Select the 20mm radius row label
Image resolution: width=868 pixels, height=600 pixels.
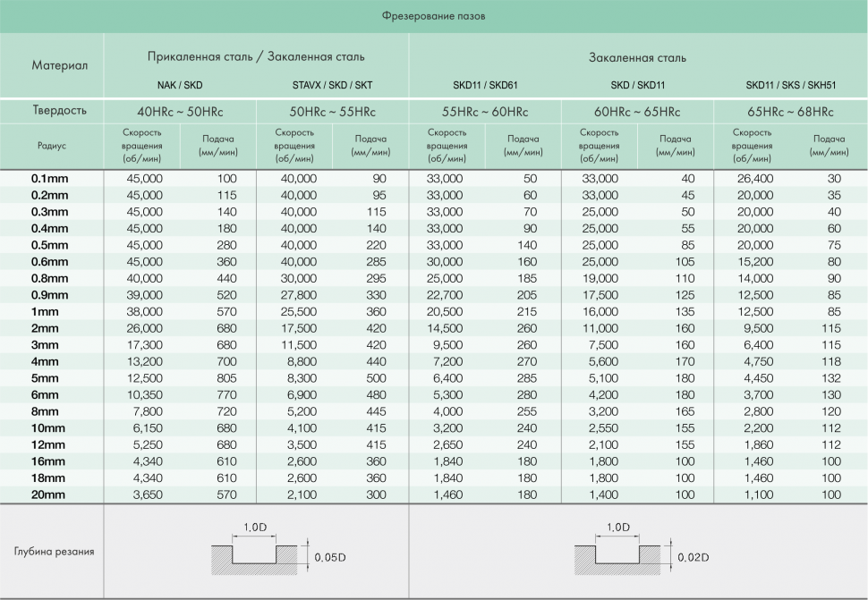pos(50,494)
